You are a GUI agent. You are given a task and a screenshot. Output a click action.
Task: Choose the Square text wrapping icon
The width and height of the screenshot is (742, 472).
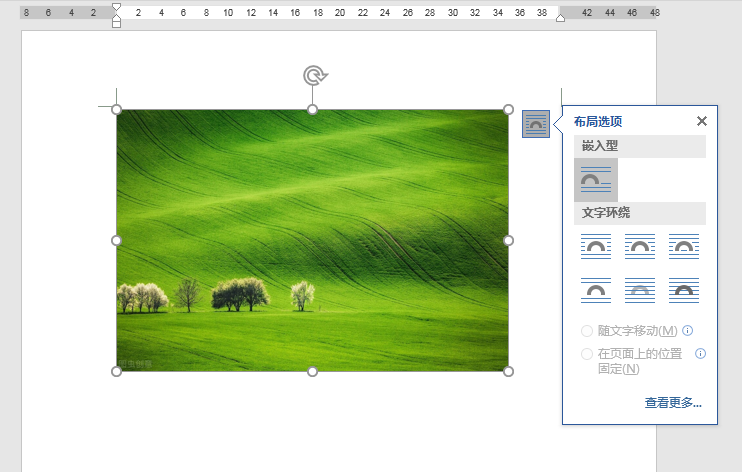pyautogui.click(x=596, y=246)
